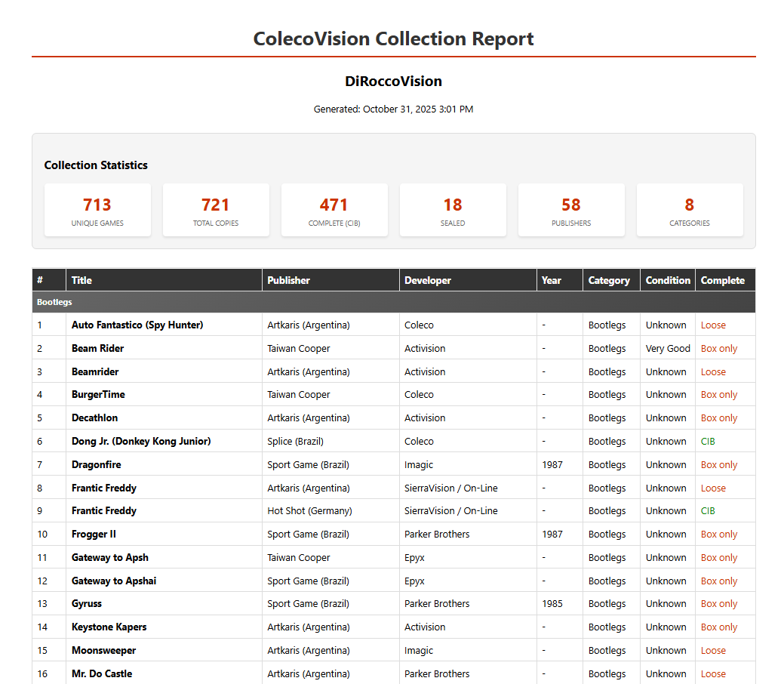Click the 58 Publishers statistic card
The width and height of the screenshot is (784, 684).
tap(571, 211)
